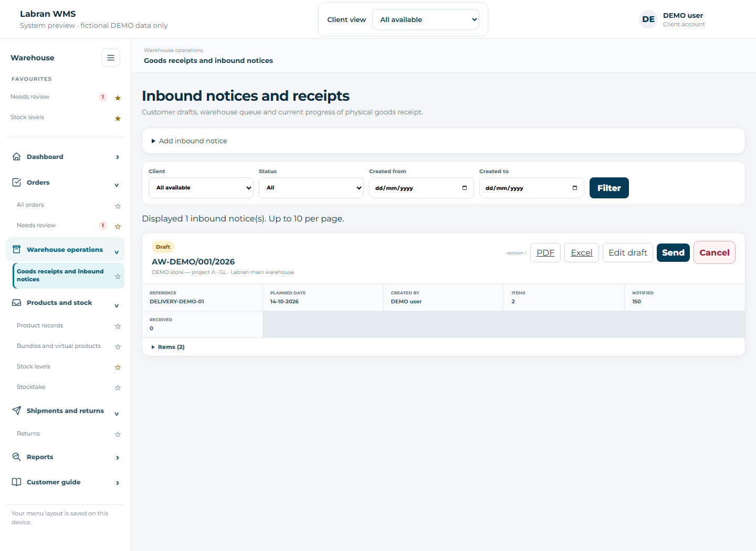Click the Orders checklist icon
The width and height of the screenshot is (756, 551).
pos(17,182)
